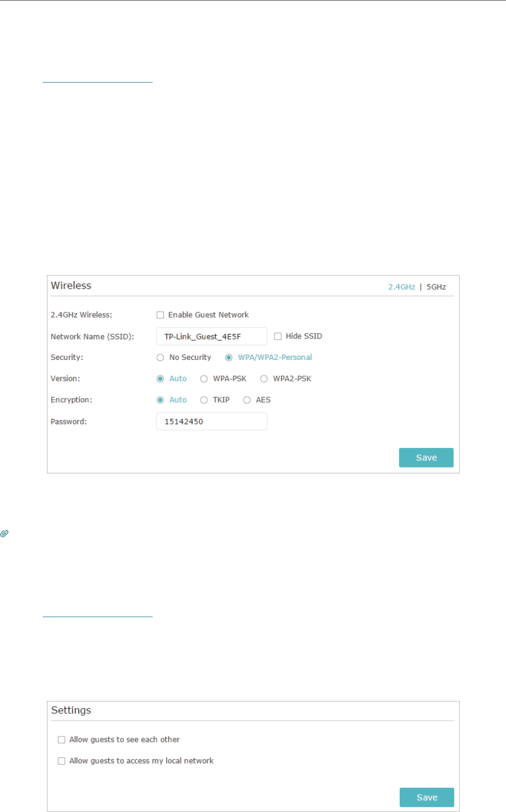506x812 pixels.
Task: Select the No Security radio button
Action: click(x=160, y=358)
